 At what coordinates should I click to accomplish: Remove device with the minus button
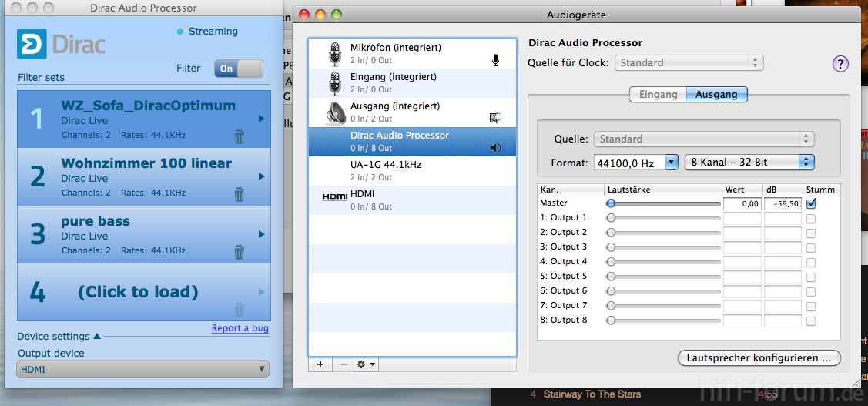(x=344, y=364)
